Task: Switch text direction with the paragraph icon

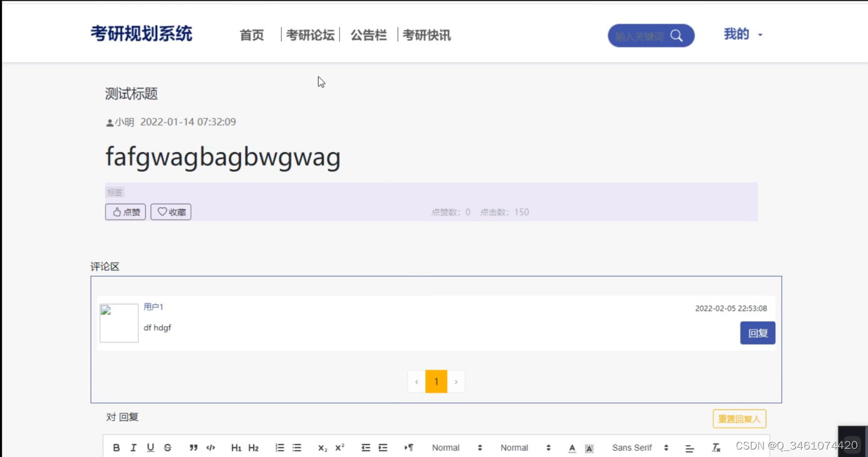Action: point(409,448)
